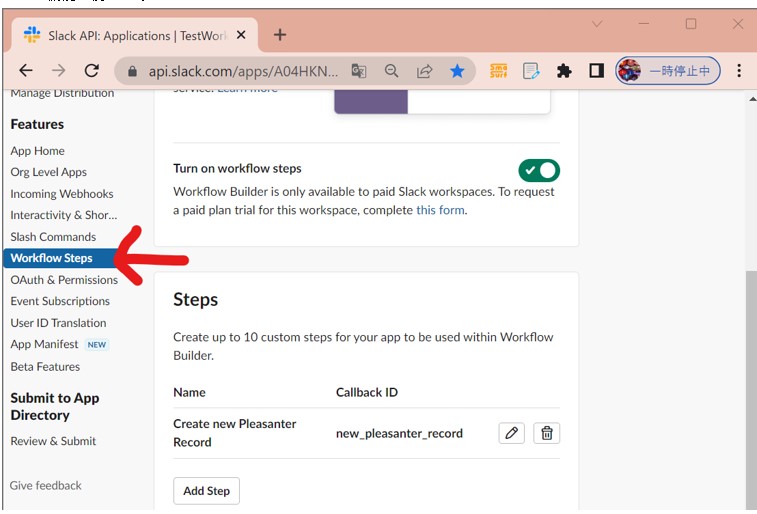Share this page via the share icon

(424, 71)
